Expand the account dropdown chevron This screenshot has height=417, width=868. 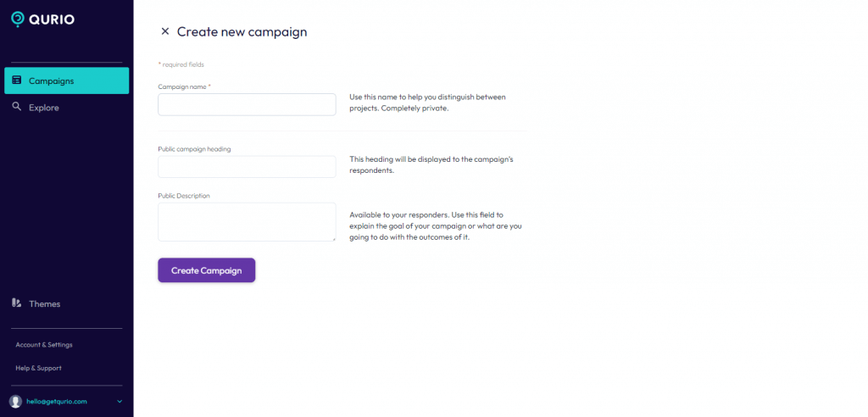[120, 402]
